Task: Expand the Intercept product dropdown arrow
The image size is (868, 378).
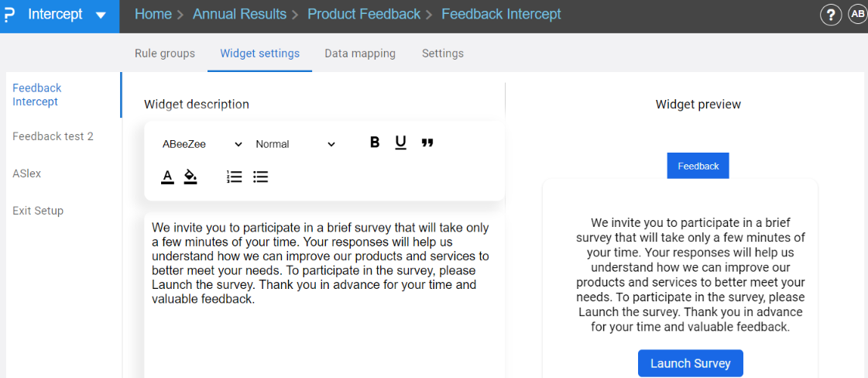Action: [x=101, y=15]
